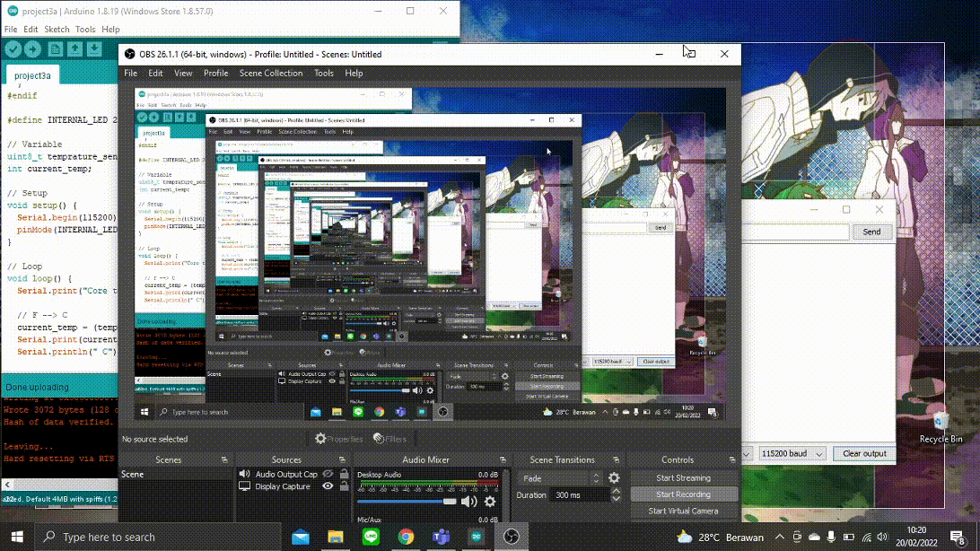980x551 pixels.
Task: Create a new sketch with the New icon
Action: 55,48
